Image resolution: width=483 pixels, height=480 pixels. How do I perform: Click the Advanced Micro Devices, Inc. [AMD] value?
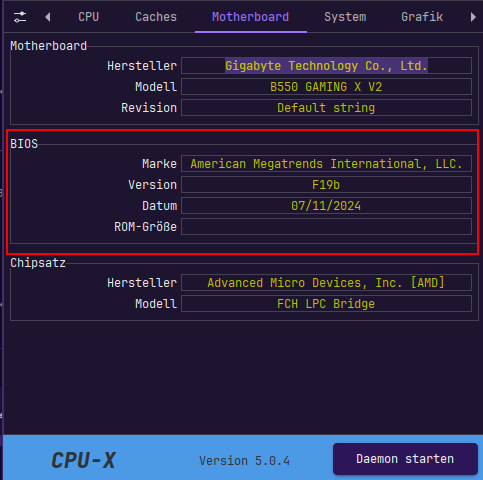click(326, 283)
